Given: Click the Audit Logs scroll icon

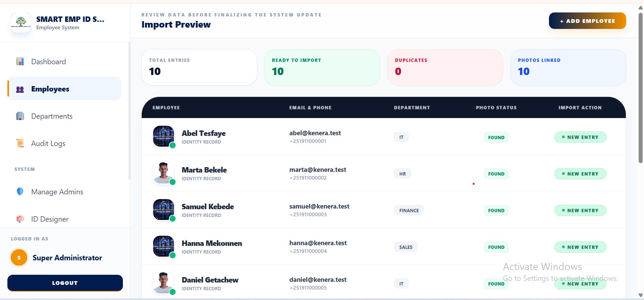Looking at the screenshot, I should point(20,144).
